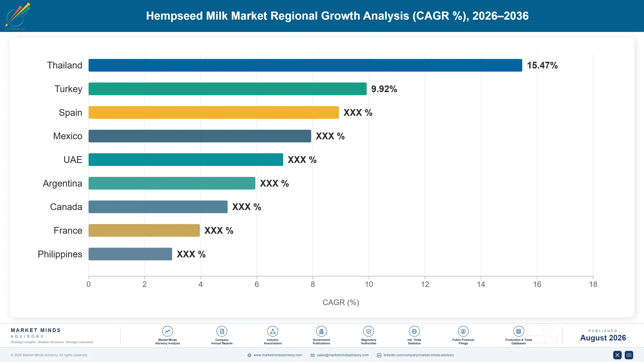Click the x-axis tick label 10
Screen dimensions: 644x362
tap(369, 284)
